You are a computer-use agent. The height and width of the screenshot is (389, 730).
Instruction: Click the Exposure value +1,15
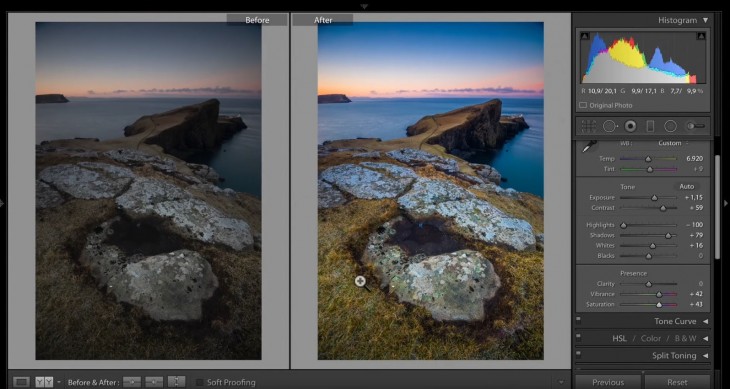pyautogui.click(x=694, y=198)
